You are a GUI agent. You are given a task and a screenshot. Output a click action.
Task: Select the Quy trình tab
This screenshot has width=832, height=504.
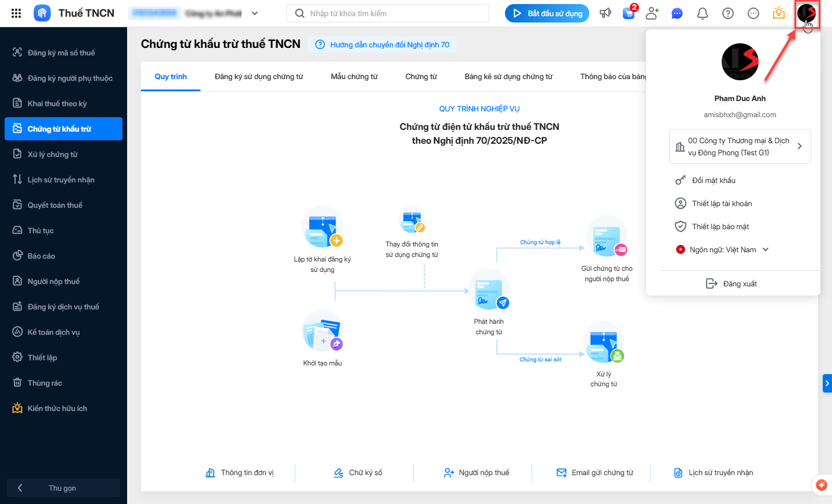170,77
